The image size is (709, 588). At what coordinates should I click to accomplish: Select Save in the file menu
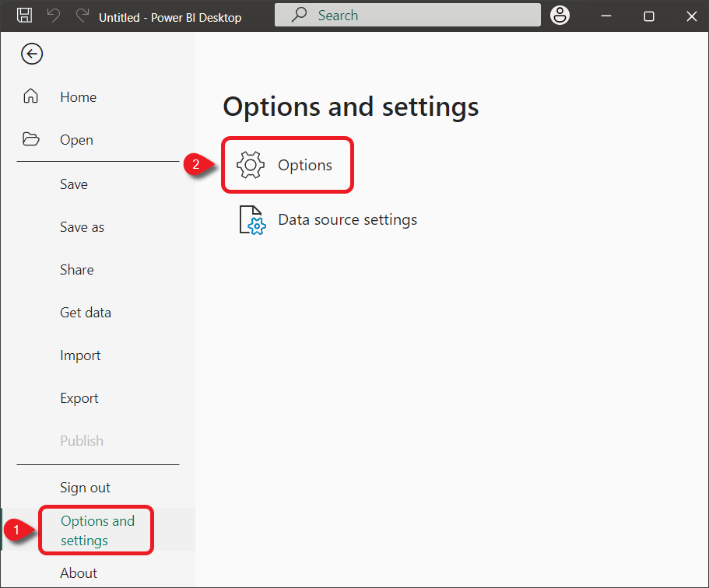(x=74, y=184)
